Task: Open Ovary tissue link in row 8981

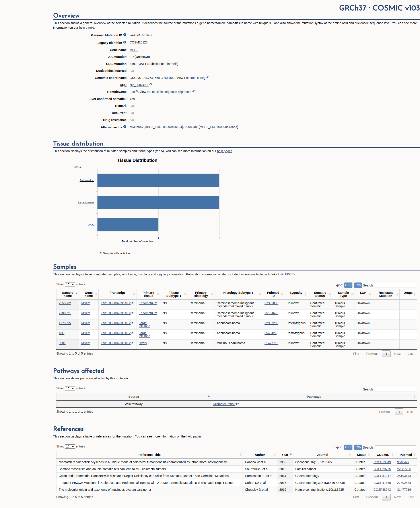Action: pos(143,343)
